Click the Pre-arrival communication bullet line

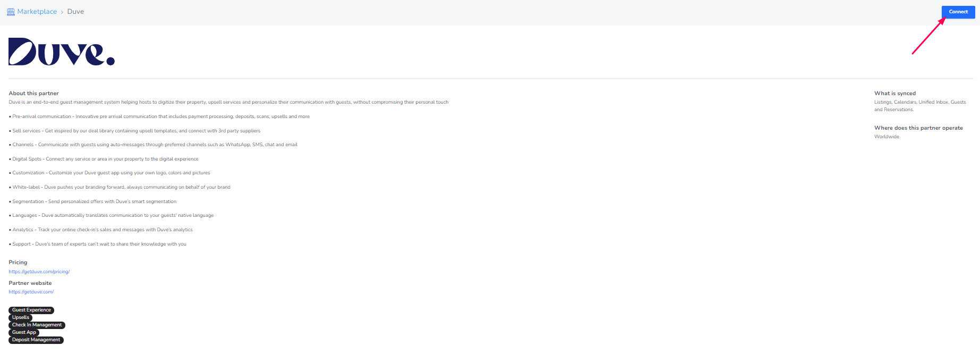[159, 116]
